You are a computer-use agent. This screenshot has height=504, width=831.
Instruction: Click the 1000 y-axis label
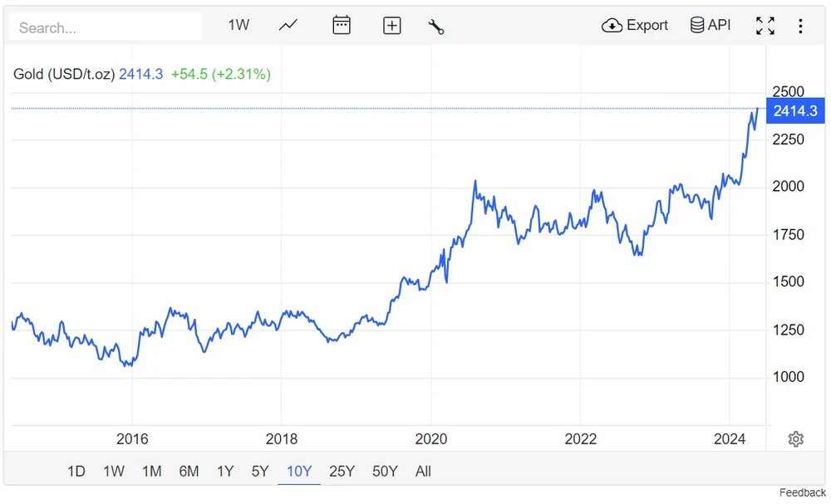(x=788, y=377)
